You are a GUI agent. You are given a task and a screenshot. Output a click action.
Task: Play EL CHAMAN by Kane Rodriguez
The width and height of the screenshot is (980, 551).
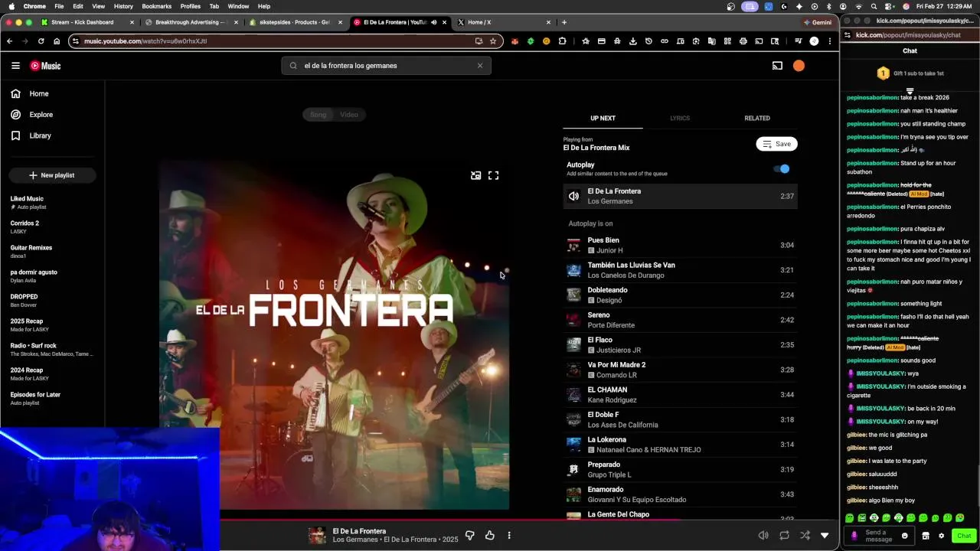pos(680,394)
